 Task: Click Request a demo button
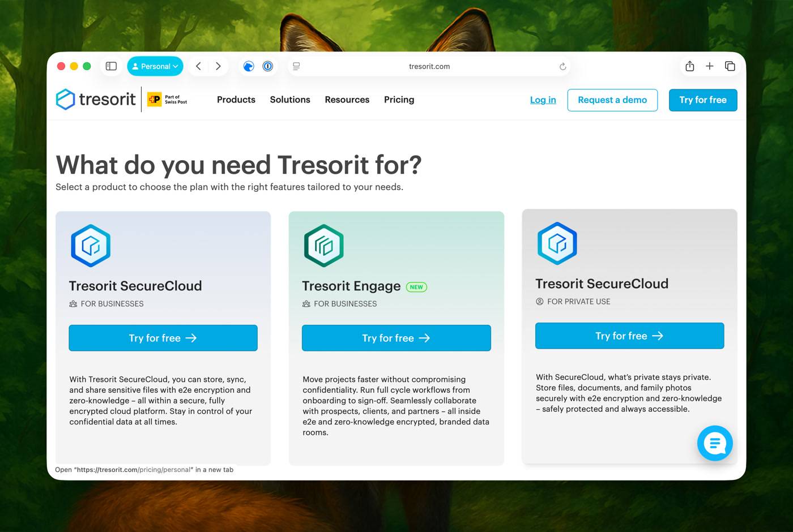coord(612,100)
